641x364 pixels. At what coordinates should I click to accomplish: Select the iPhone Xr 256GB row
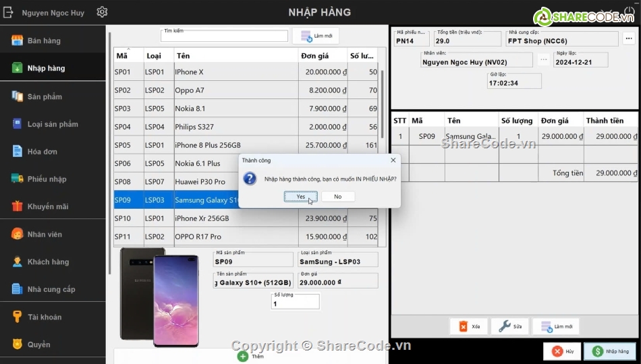coord(246,218)
